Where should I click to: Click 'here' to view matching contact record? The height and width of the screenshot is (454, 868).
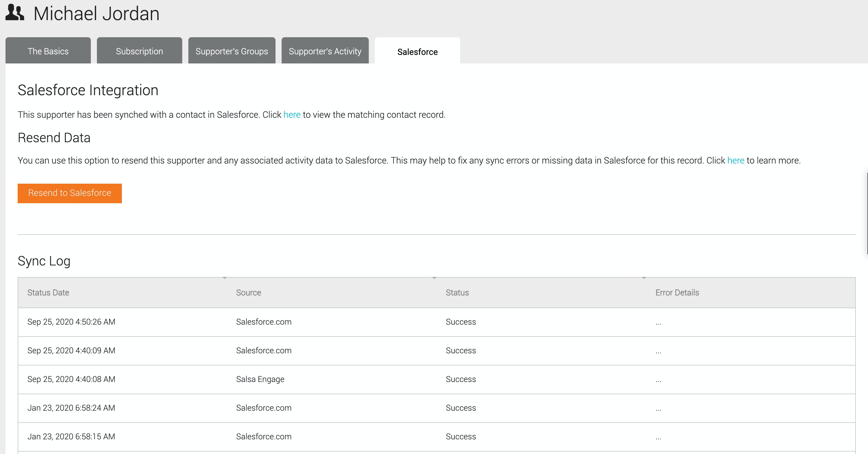(292, 115)
